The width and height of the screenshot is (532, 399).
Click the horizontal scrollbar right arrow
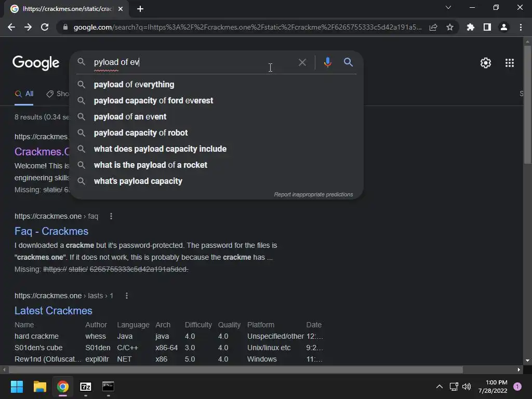coord(519,369)
